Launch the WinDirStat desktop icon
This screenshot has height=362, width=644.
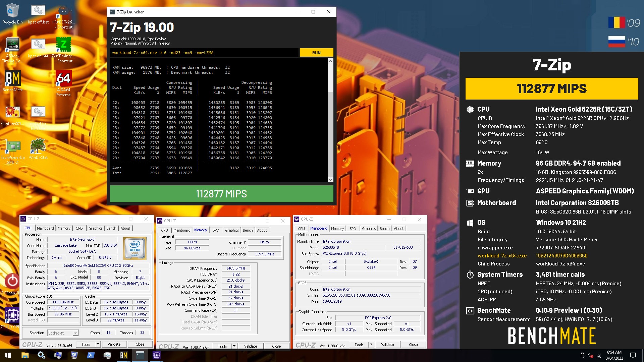click(38, 148)
